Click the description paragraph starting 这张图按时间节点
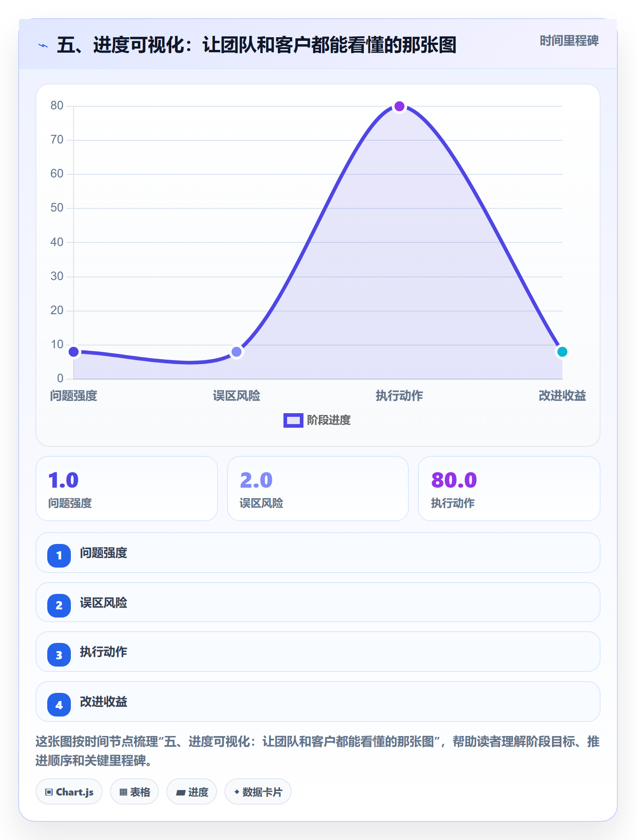This screenshot has height=840, width=636. [x=318, y=751]
